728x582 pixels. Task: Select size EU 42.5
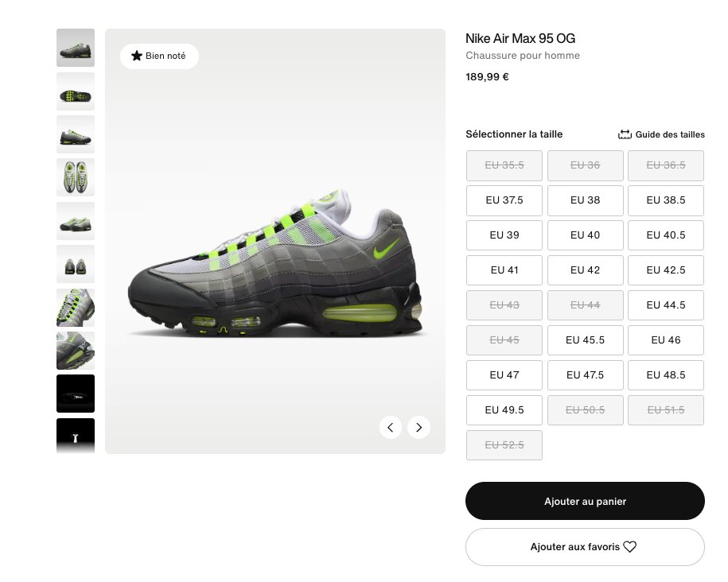[x=666, y=270]
